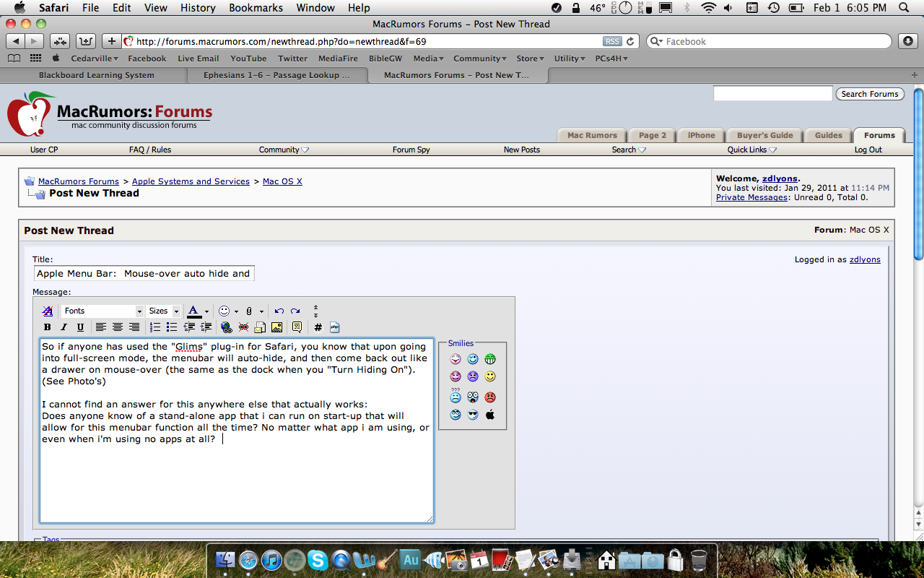924x578 pixels.
Task: Open Adobe Audition from the Dock
Action: [411, 559]
